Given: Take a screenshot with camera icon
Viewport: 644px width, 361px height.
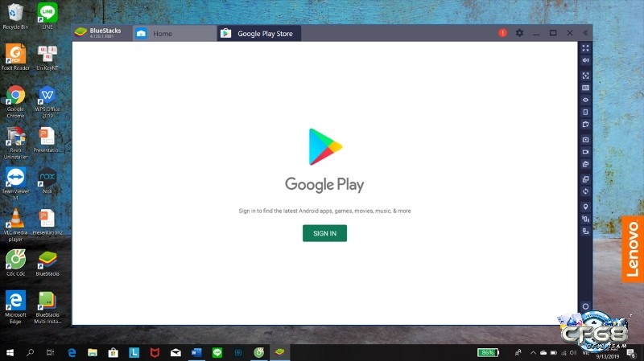Looking at the screenshot, I should point(585,139).
